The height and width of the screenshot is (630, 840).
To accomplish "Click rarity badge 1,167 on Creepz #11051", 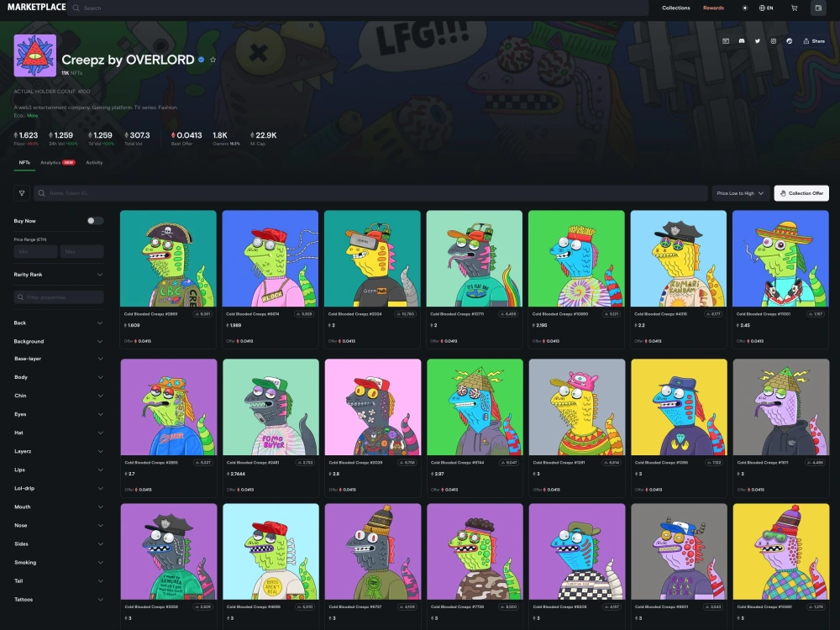I will pyautogui.click(x=816, y=314).
